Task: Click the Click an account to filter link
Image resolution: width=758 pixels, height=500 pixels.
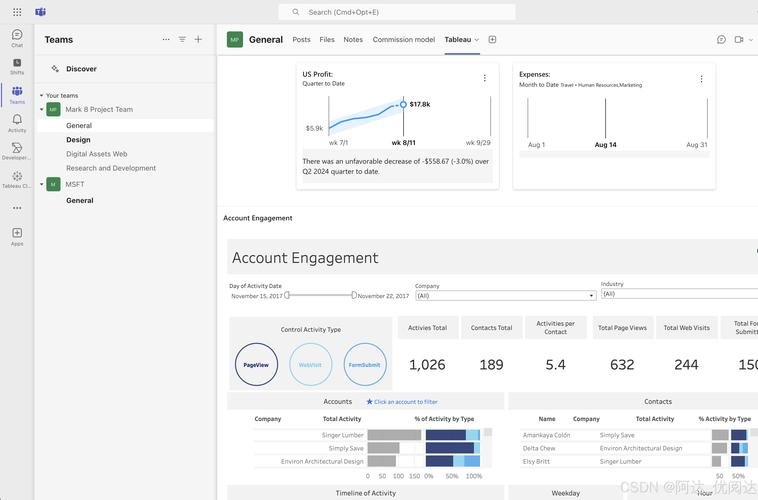Action: point(406,402)
